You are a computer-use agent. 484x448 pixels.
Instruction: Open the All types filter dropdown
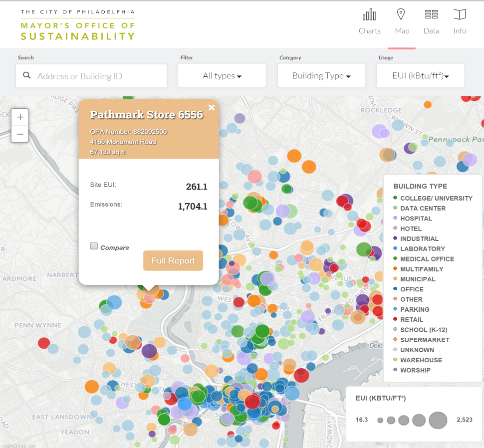222,76
